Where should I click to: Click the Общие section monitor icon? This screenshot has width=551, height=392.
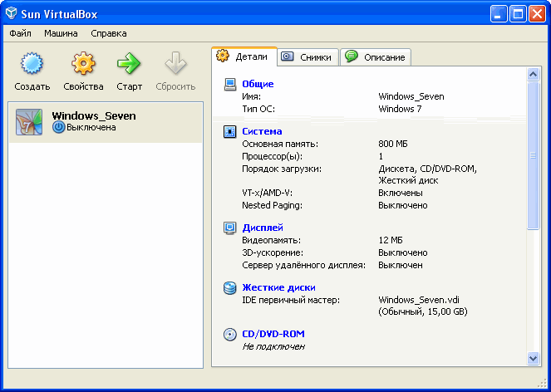click(230, 84)
